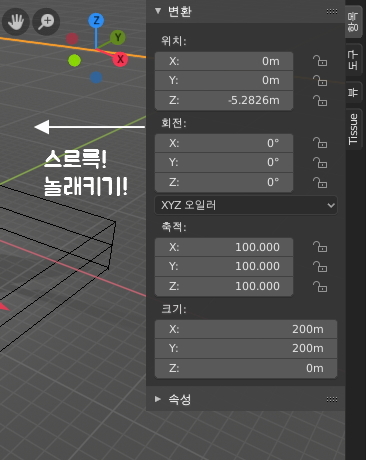Image resolution: width=366 pixels, height=460 pixels.
Task: Snap view to Z axis gizmo
Action: coord(96,21)
